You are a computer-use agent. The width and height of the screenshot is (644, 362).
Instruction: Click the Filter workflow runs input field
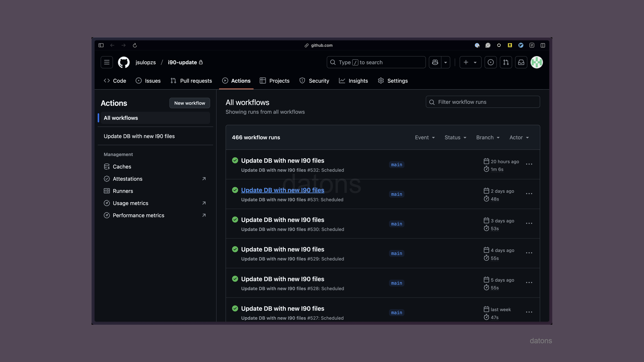482,102
